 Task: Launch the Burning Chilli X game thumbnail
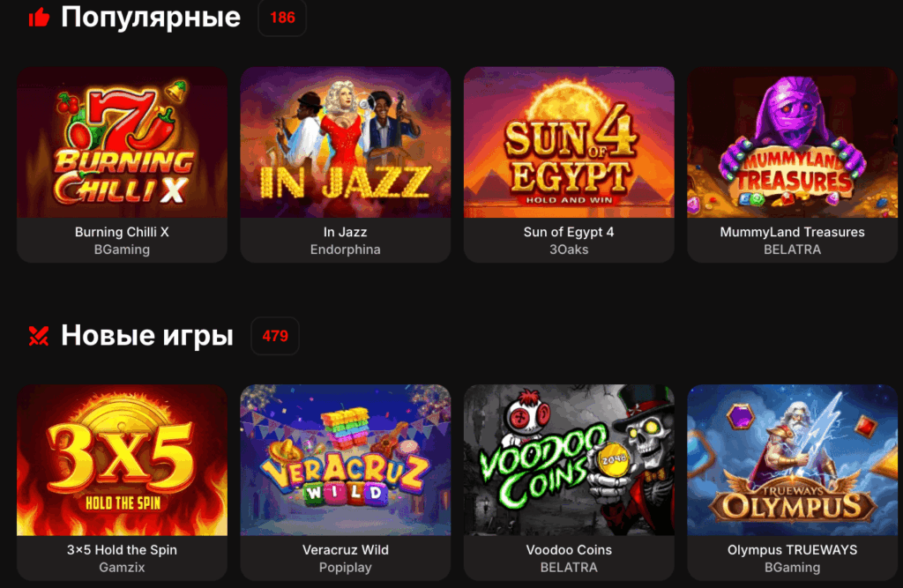click(122, 142)
